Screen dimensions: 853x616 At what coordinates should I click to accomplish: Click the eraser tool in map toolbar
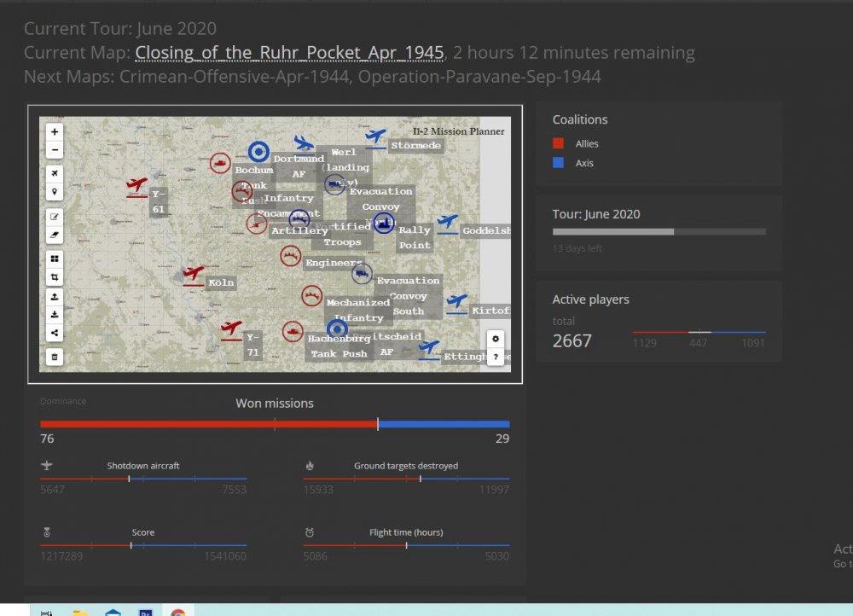[55, 234]
